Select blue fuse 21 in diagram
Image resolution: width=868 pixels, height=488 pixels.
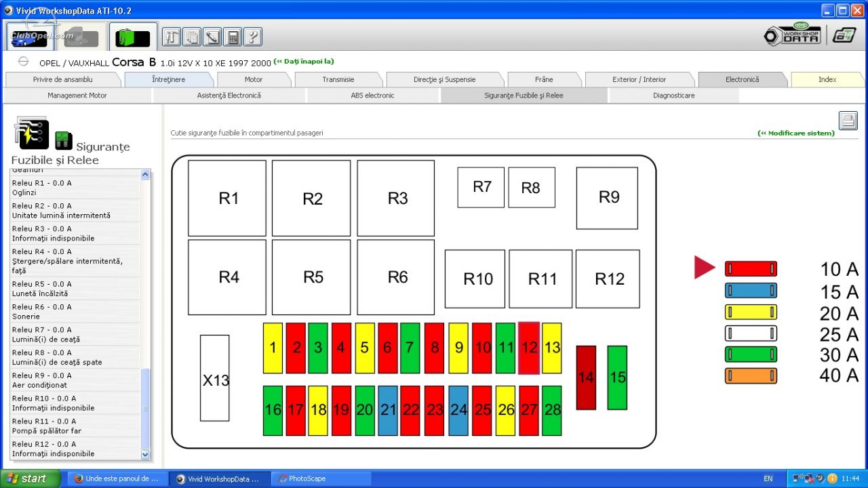click(x=388, y=411)
